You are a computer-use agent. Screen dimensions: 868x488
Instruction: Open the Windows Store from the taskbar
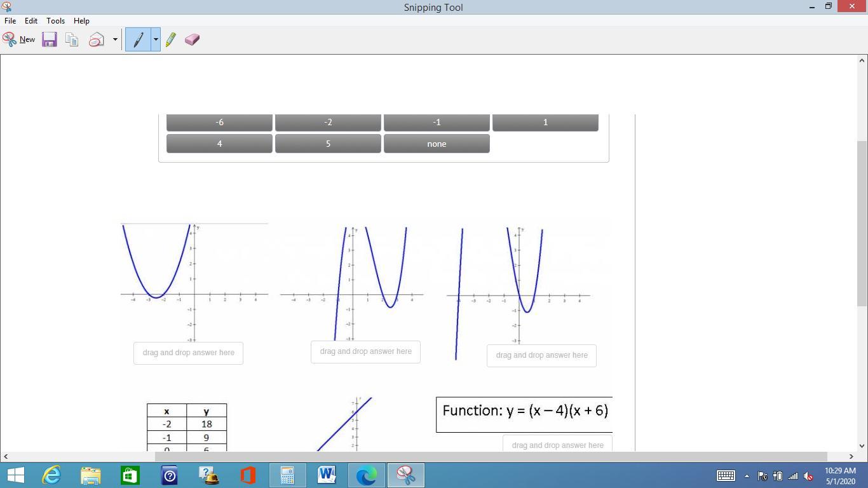click(130, 475)
